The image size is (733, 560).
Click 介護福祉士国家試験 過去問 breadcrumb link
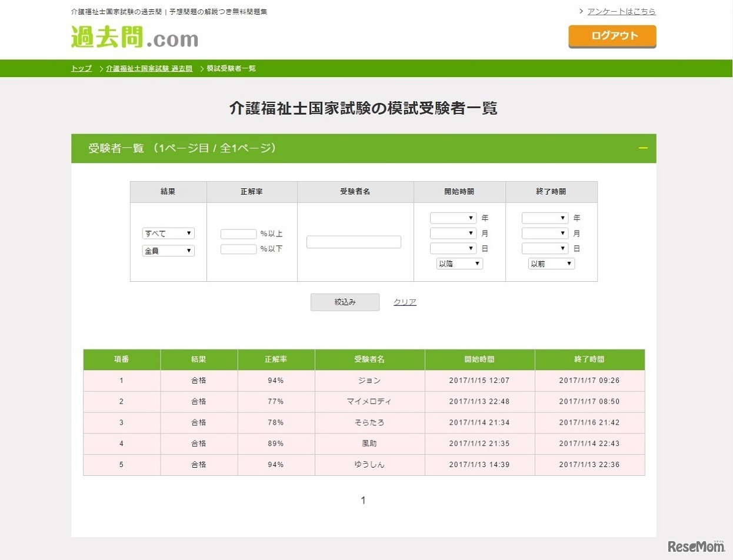(x=148, y=68)
